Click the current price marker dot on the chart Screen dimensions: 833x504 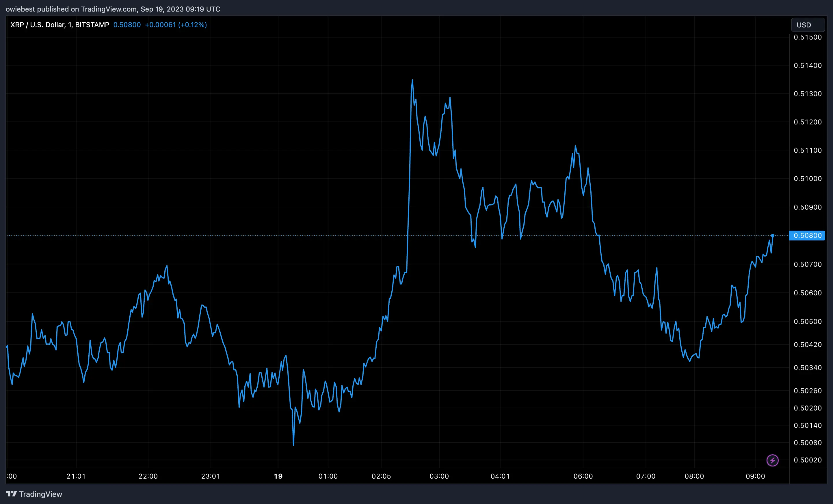(773, 236)
